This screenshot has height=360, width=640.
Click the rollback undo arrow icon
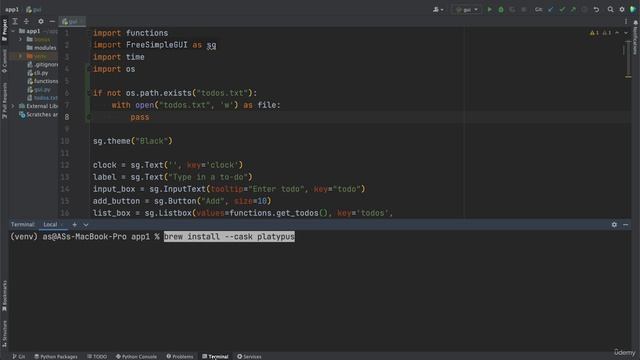coord(596,9)
